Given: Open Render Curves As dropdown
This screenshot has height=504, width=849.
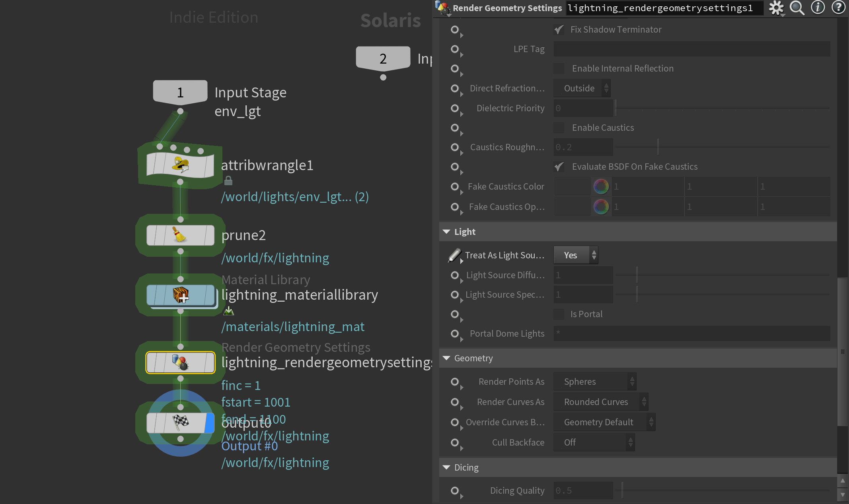Looking at the screenshot, I should [x=600, y=402].
